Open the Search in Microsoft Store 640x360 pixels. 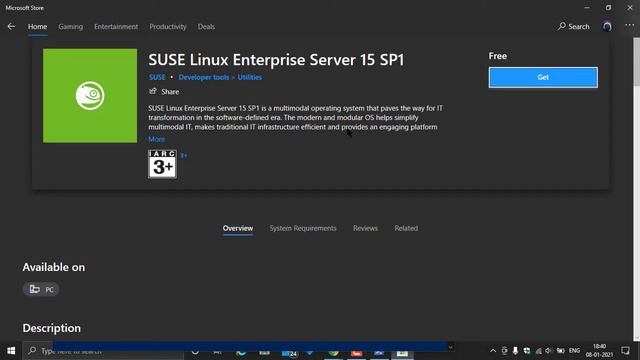coord(574,27)
